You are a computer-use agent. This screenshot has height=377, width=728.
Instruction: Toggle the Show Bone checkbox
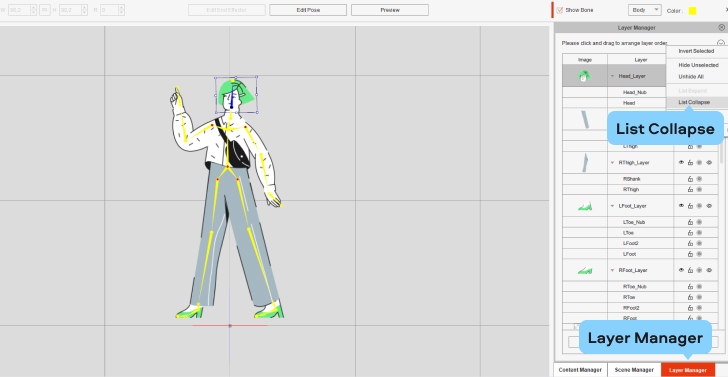pyautogui.click(x=560, y=10)
